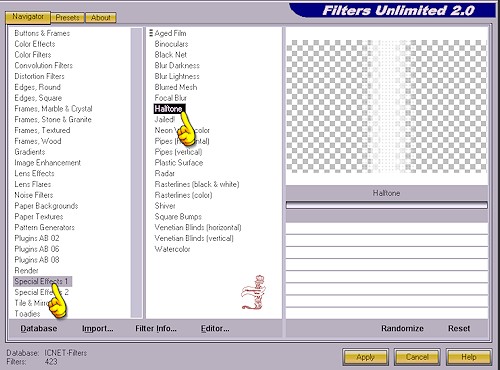500x370 pixels.
Task: Select the Navigator tab
Action: pyautogui.click(x=28, y=17)
